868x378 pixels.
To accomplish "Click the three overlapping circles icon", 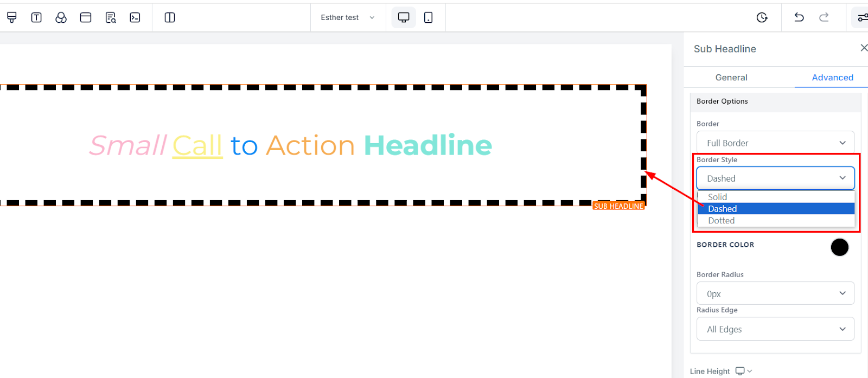I will point(61,17).
